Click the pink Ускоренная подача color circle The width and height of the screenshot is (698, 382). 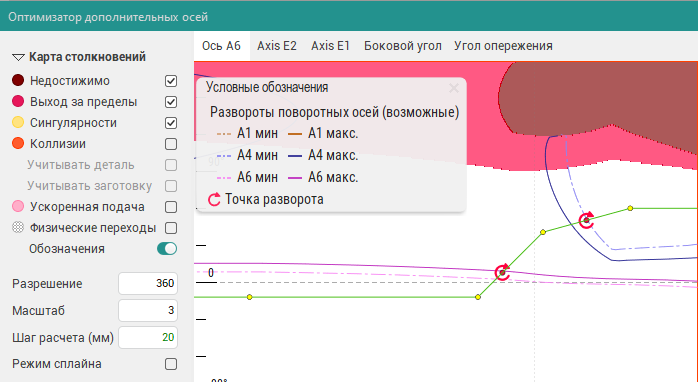(18, 207)
